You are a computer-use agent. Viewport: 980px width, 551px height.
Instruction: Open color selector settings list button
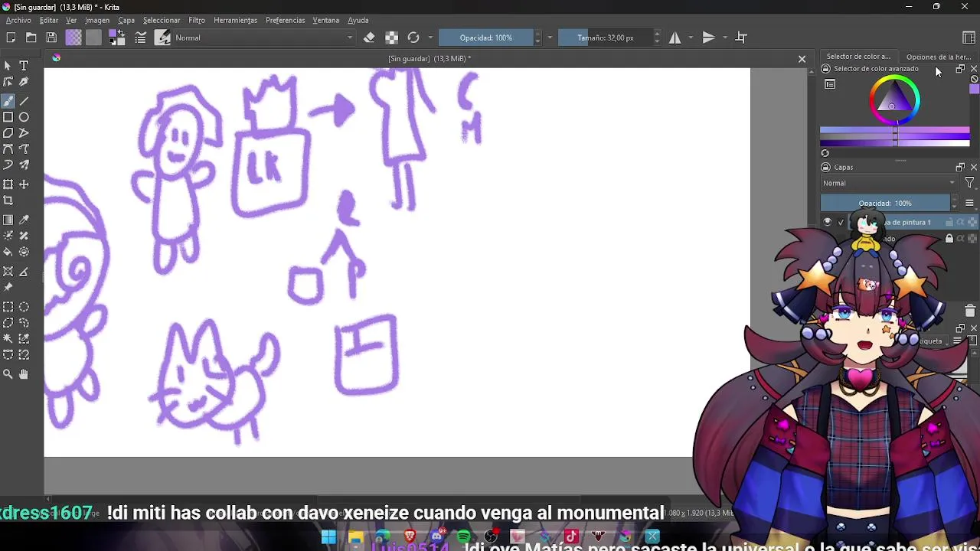830,84
